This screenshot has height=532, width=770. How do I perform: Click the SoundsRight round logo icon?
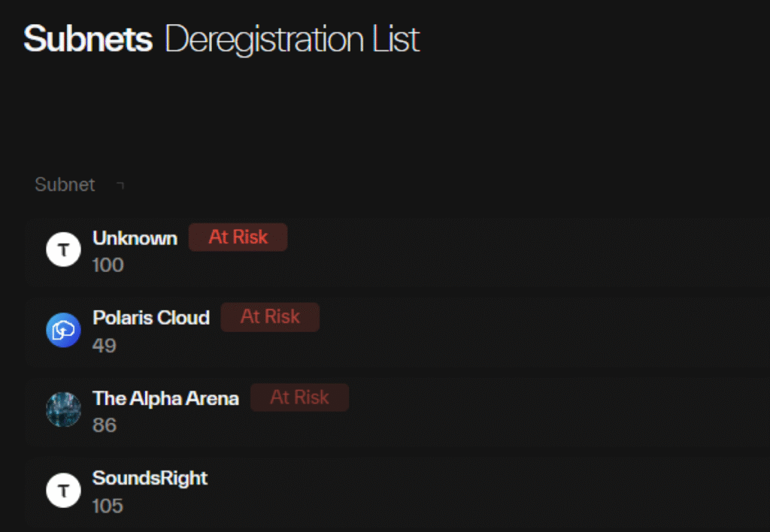click(63, 491)
